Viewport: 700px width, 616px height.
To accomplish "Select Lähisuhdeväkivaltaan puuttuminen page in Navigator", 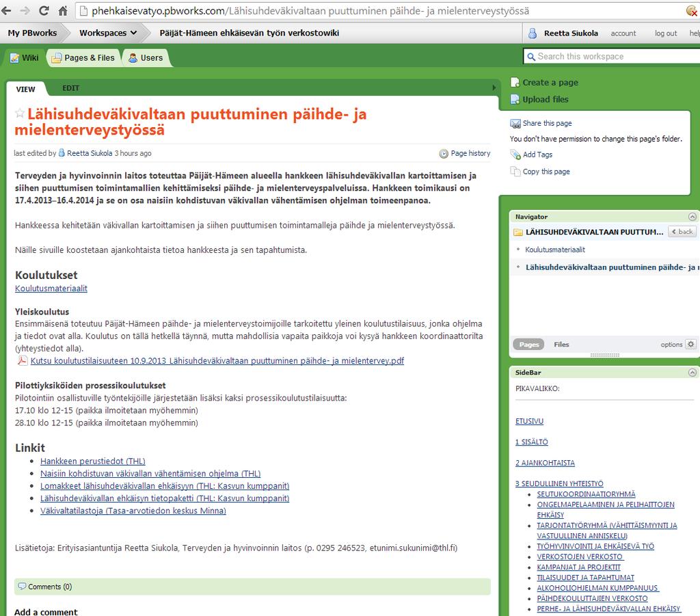I will point(612,267).
